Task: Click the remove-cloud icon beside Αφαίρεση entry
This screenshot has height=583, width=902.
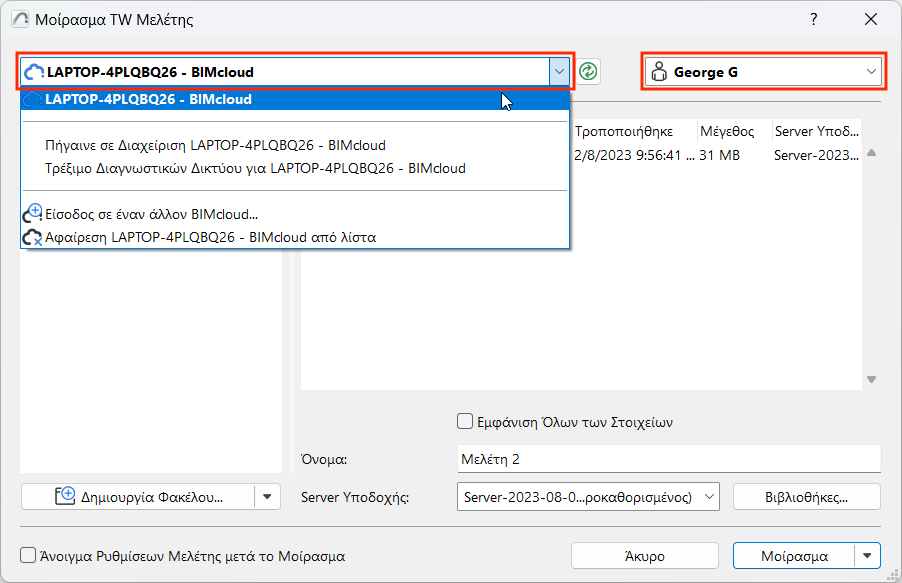Action: 32,238
